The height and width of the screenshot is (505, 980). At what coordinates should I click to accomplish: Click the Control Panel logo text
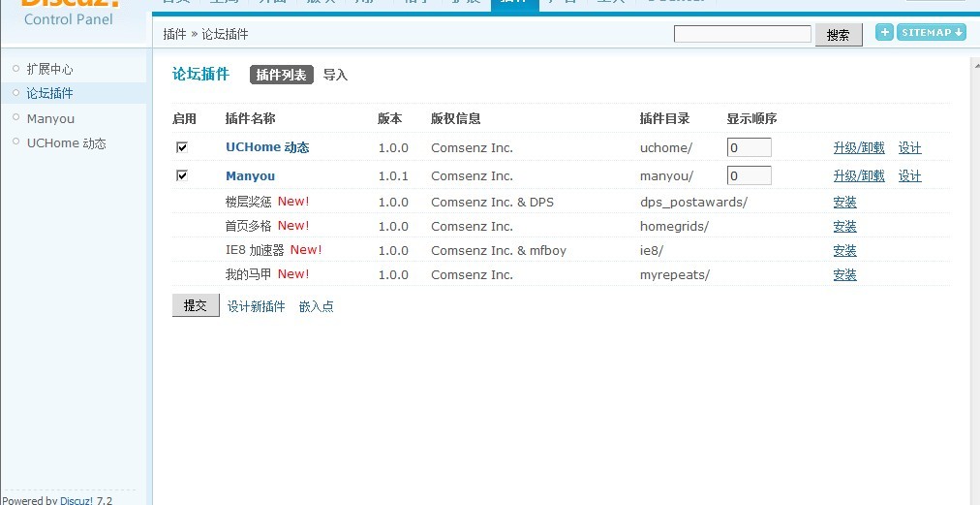pyautogui.click(x=69, y=19)
